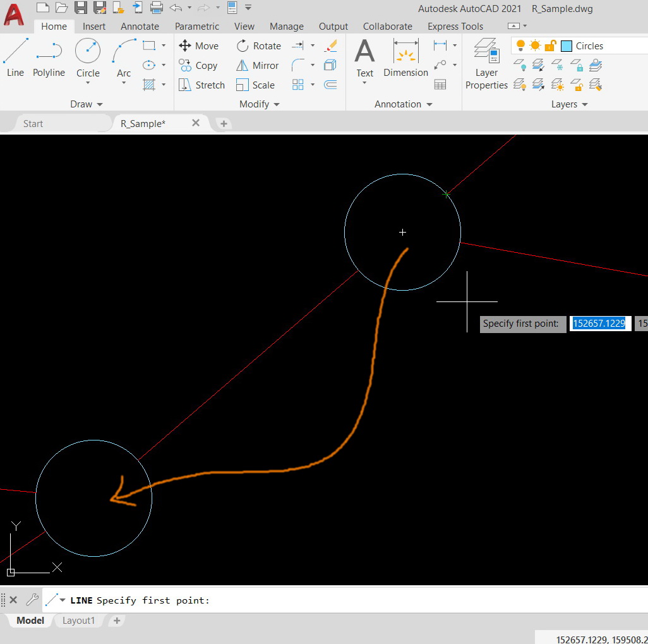Screen dimensions: 648x644
Task: Toggle freeze sun icon for Circles layer
Action: [535, 46]
